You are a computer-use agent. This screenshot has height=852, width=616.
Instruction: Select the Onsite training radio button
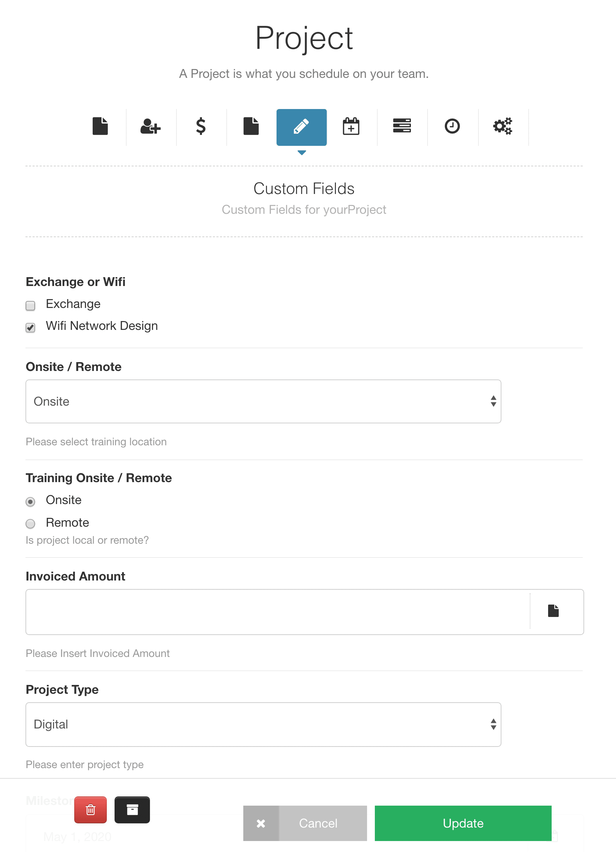coord(30,502)
